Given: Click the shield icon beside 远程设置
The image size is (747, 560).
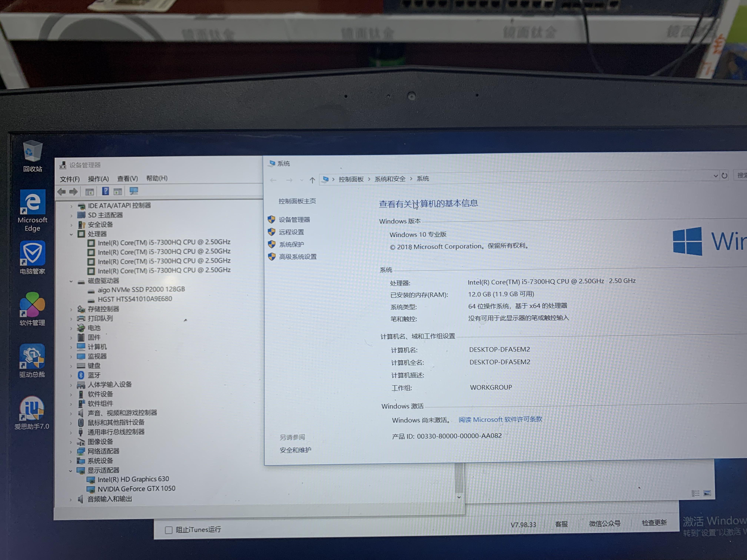Looking at the screenshot, I should click(271, 232).
